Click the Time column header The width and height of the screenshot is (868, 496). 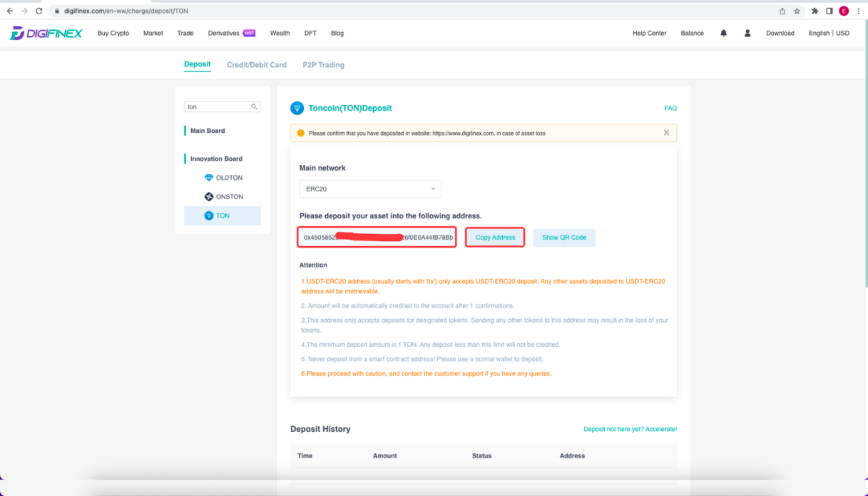(305, 456)
